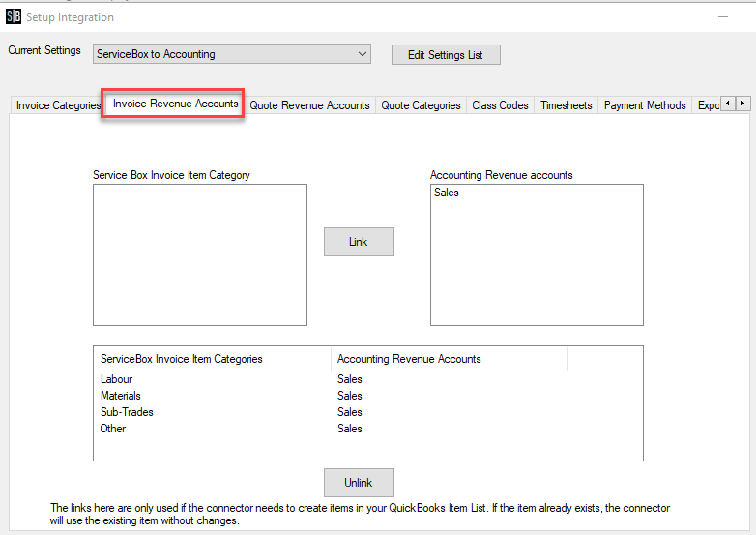Click Sales value in the Labour row
Screen dimensions: 756x535
(350, 379)
